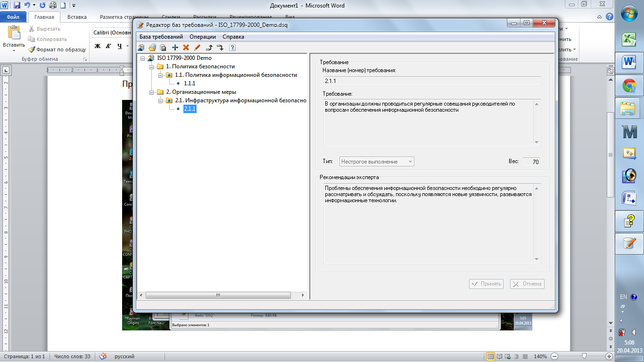Click the русский language status bar button
Screen dimensions: 644x362
pos(124,356)
